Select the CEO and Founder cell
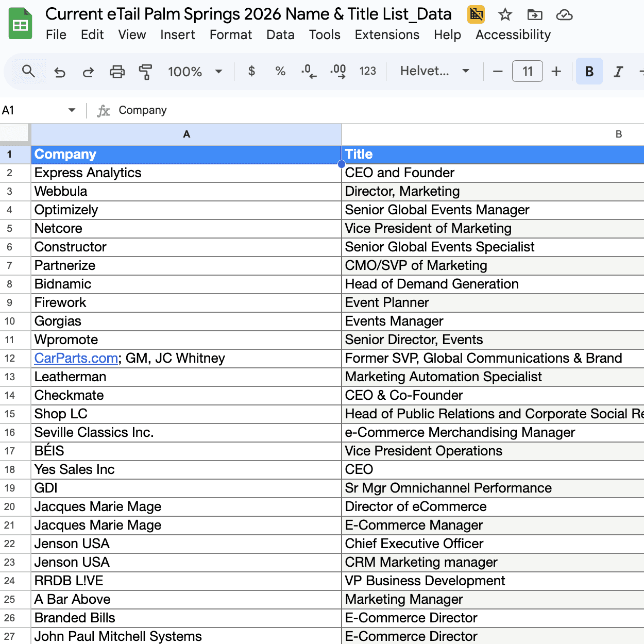 pos(493,173)
